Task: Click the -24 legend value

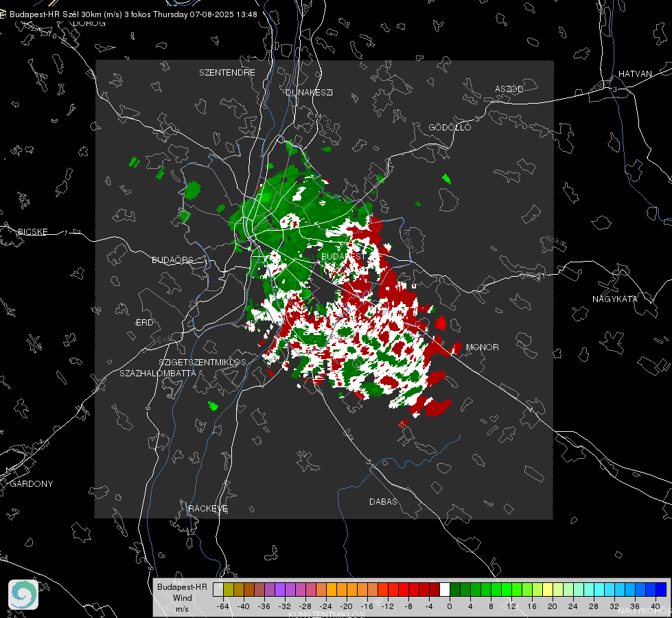Action: pyautogui.click(x=325, y=606)
